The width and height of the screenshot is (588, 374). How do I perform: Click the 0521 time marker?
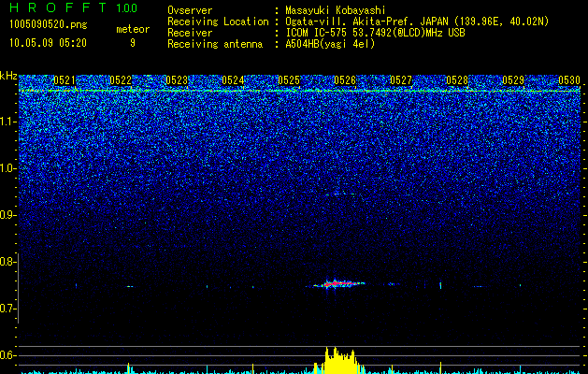click(x=65, y=80)
